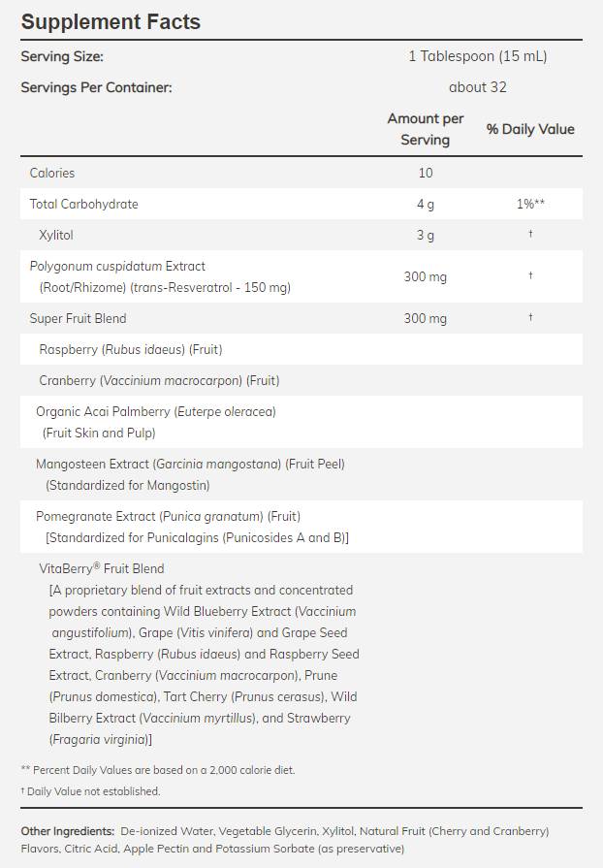
Task: Select the 1 Tablespoon (15 mL) value
Action: click(x=477, y=56)
